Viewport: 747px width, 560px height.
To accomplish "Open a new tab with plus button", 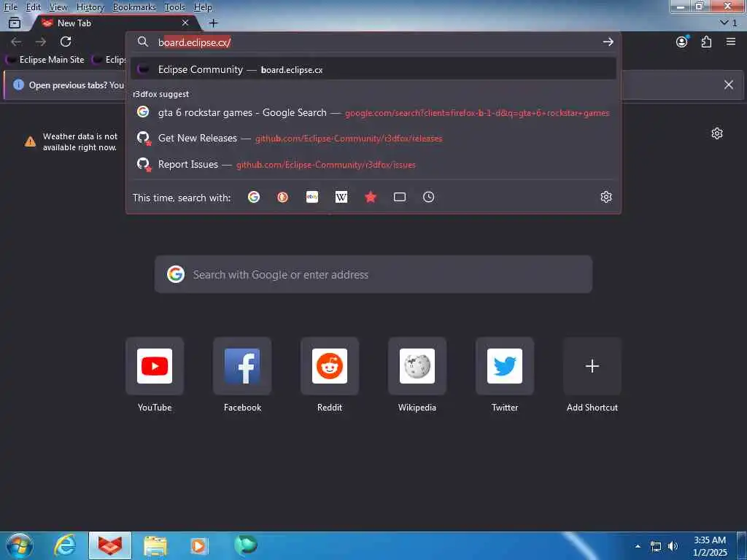I will [214, 23].
